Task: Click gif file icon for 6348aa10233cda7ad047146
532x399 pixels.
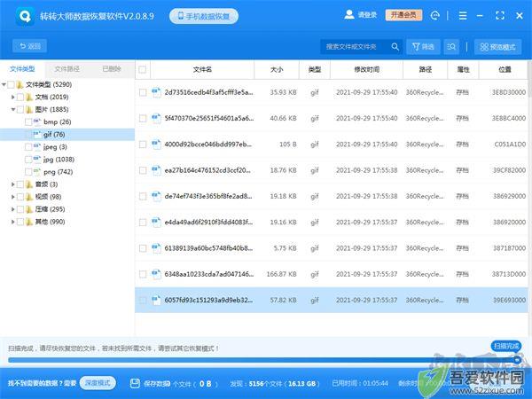Action: coord(156,274)
